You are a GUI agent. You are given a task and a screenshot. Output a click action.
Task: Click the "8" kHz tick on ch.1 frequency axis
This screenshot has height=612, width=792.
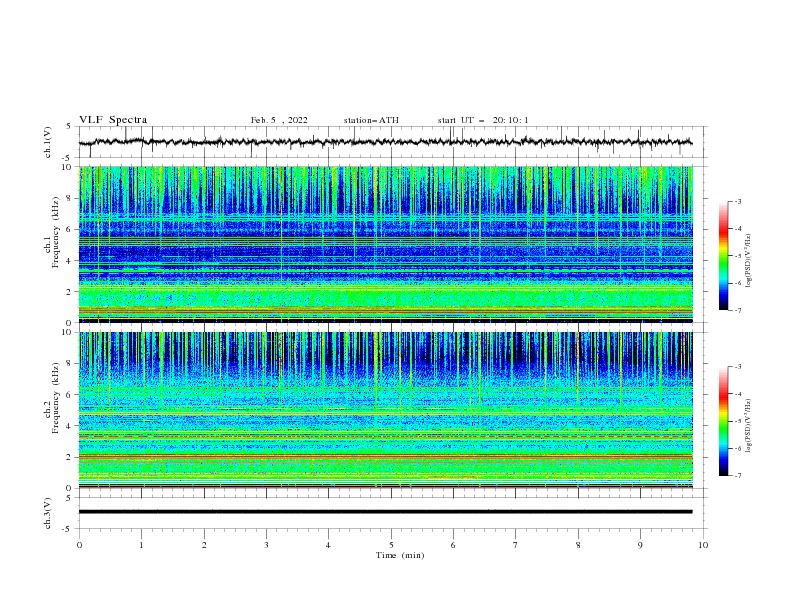point(70,198)
